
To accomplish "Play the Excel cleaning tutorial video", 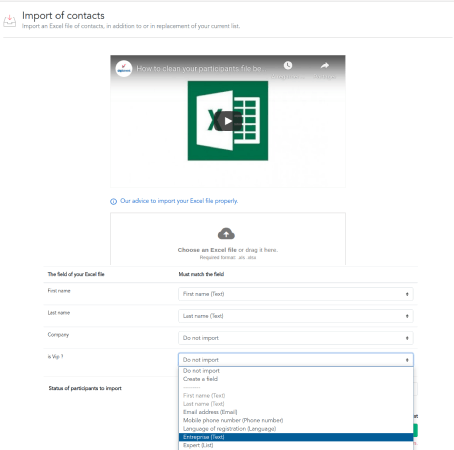I will pyautogui.click(x=228, y=121).
